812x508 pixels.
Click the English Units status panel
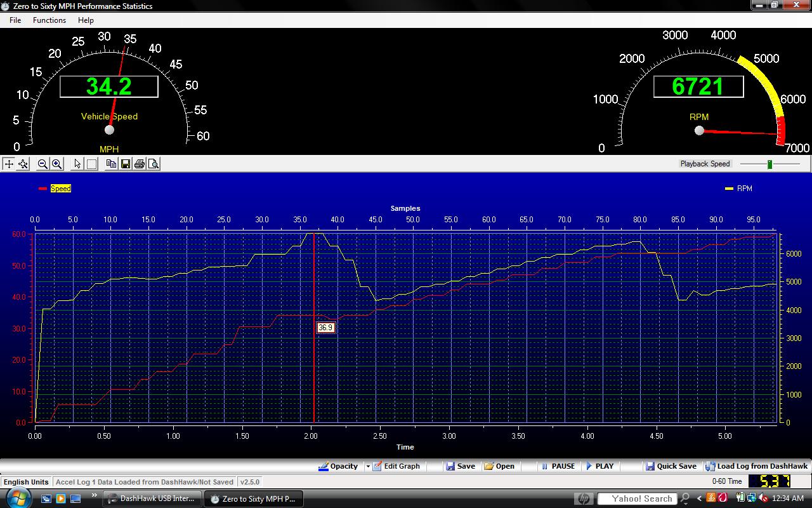point(26,482)
